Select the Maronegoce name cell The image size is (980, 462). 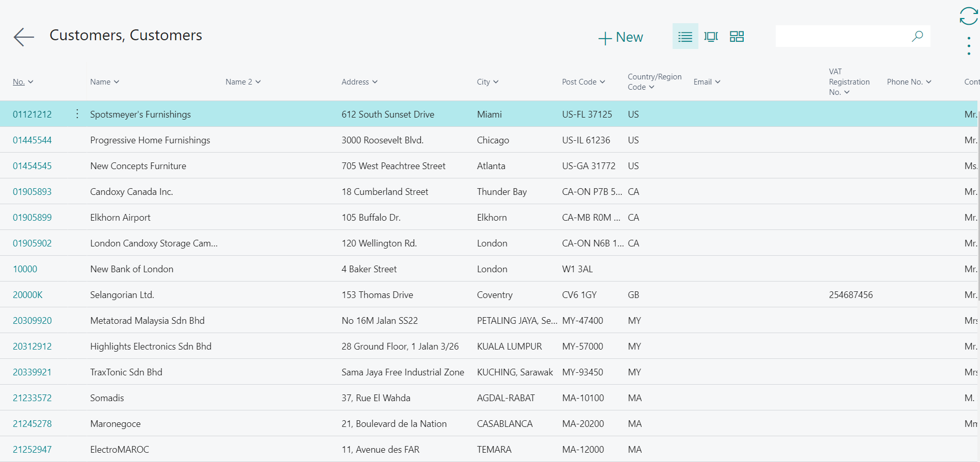pyautogui.click(x=116, y=424)
